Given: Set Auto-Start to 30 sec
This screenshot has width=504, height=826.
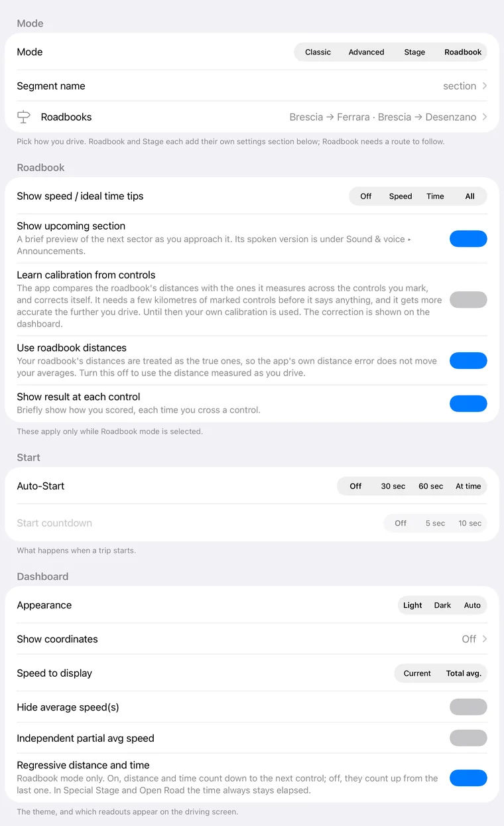Looking at the screenshot, I should click(x=393, y=486).
